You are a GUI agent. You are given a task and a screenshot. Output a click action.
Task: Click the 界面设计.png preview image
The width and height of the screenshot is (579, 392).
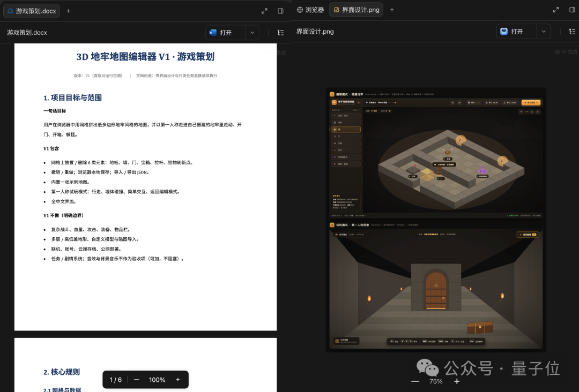[436, 220]
